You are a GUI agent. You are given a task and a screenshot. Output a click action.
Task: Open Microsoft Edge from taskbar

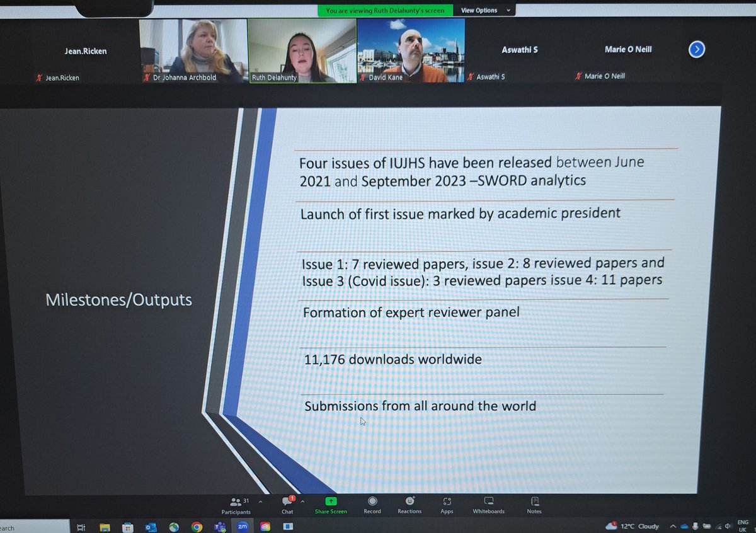pyautogui.click(x=174, y=527)
